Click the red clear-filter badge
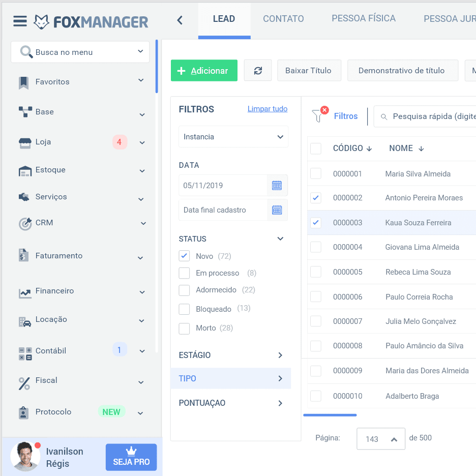 click(x=324, y=110)
